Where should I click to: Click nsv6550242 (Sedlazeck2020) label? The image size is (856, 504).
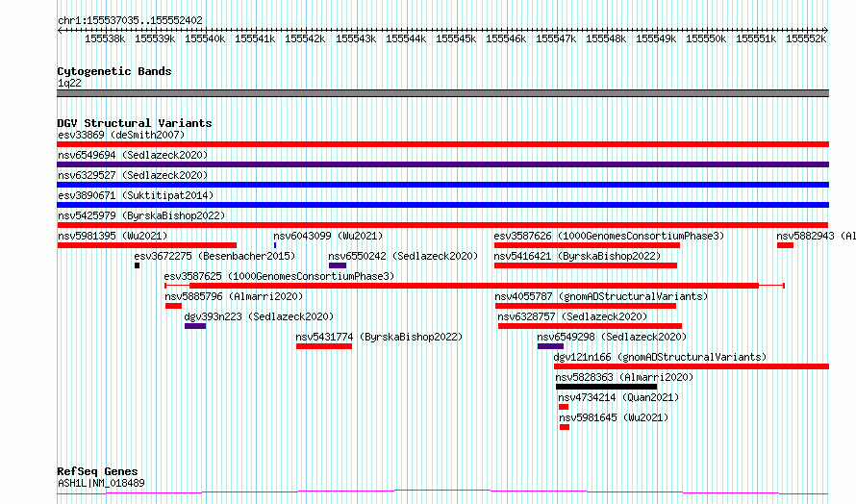(403, 256)
